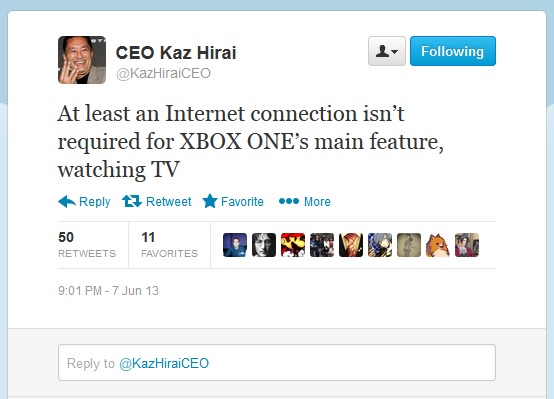Image resolution: width=554 pixels, height=399 pixels.
Task: Open the user actions dropdown button
Action: point(387,51)
